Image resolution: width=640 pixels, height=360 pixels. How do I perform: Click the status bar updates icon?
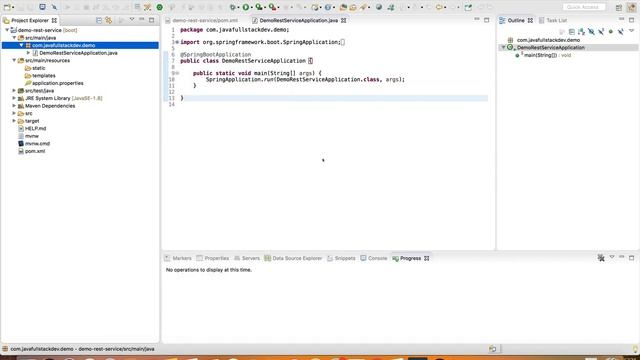493,349
